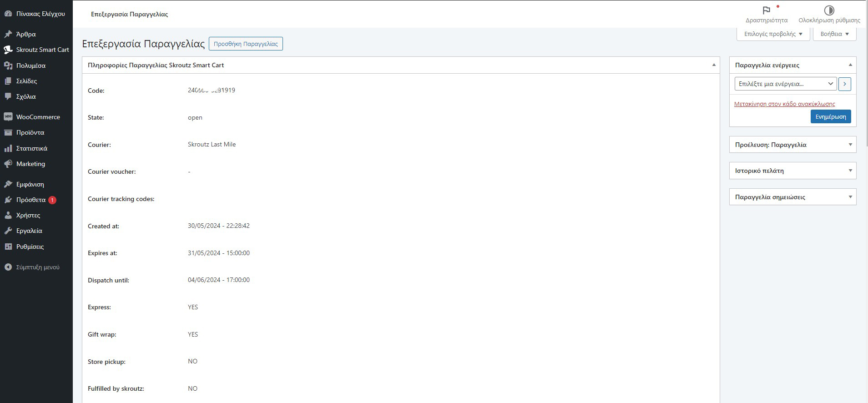Open the Επιλέξτε μια ενέργεια dropdown

click(786, 84)
